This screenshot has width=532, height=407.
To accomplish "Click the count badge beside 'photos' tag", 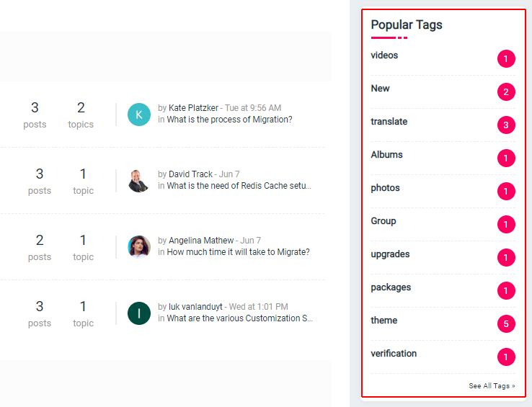I will [x=506, y=192].
